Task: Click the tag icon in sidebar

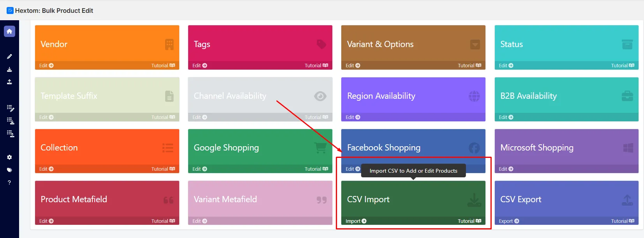Action: (9, 170)
